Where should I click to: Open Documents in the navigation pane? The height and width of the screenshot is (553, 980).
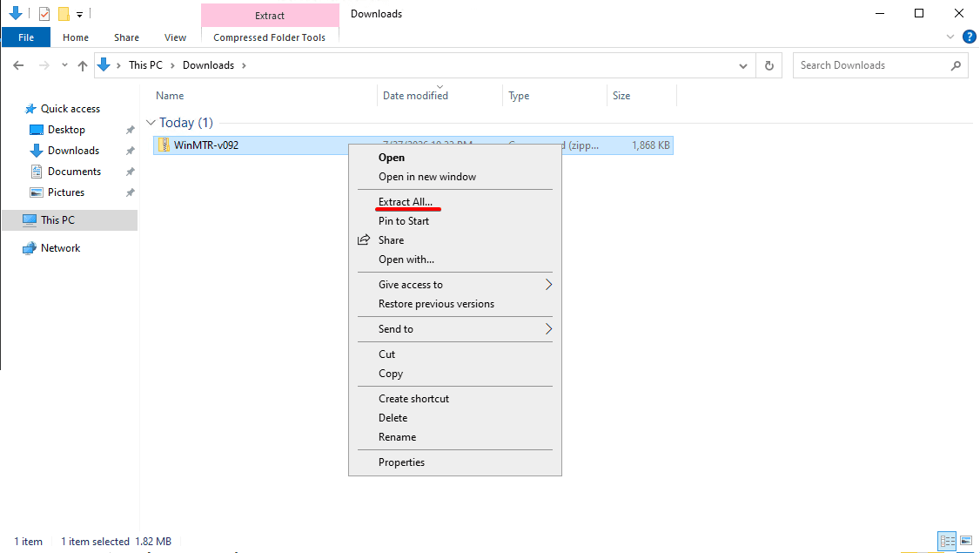coord(74,172)
